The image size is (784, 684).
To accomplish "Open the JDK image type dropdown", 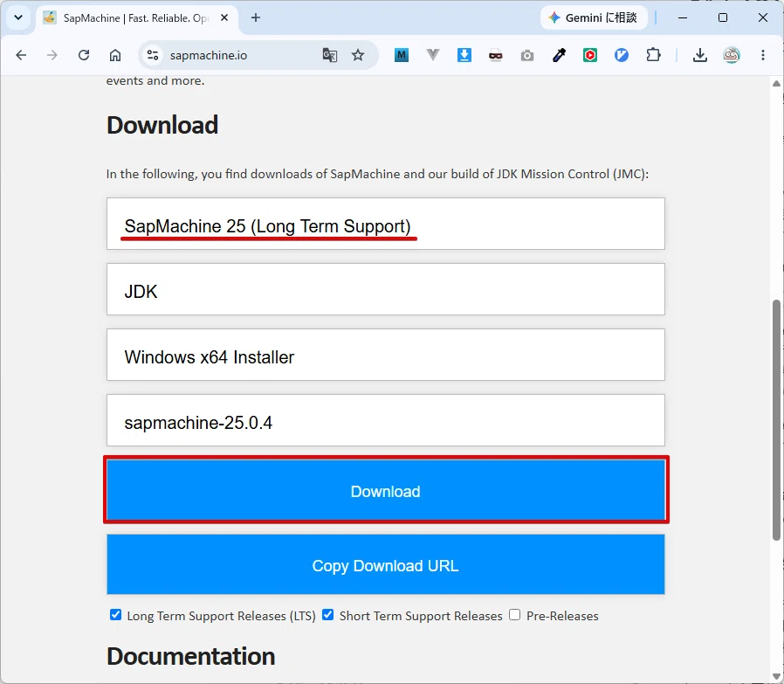I will (x=386, y=289).
